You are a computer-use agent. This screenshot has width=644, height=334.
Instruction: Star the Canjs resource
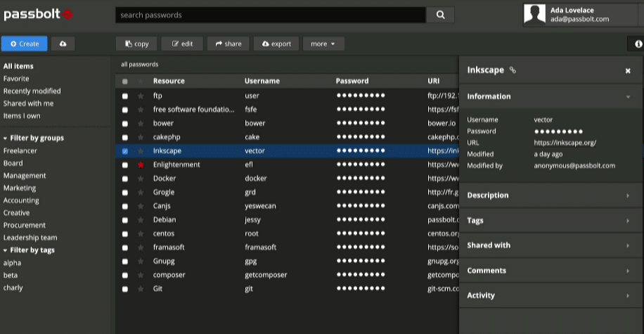(x=141, y=206)
